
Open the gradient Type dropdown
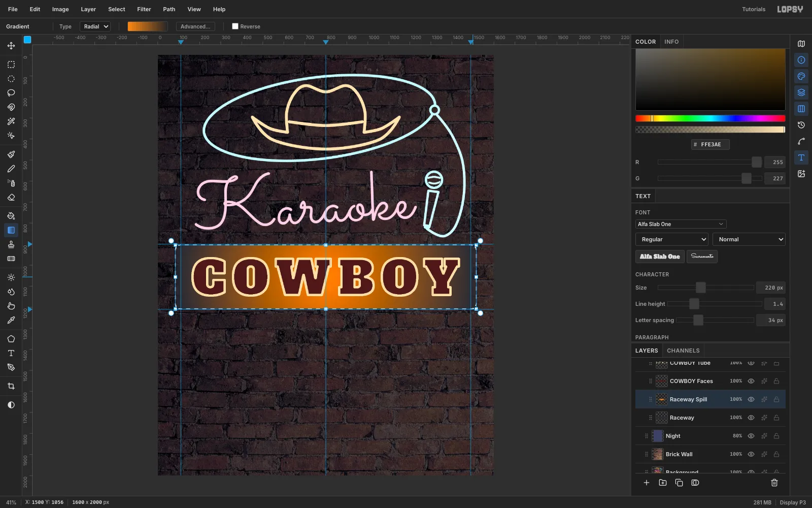(x=96, y=26)
